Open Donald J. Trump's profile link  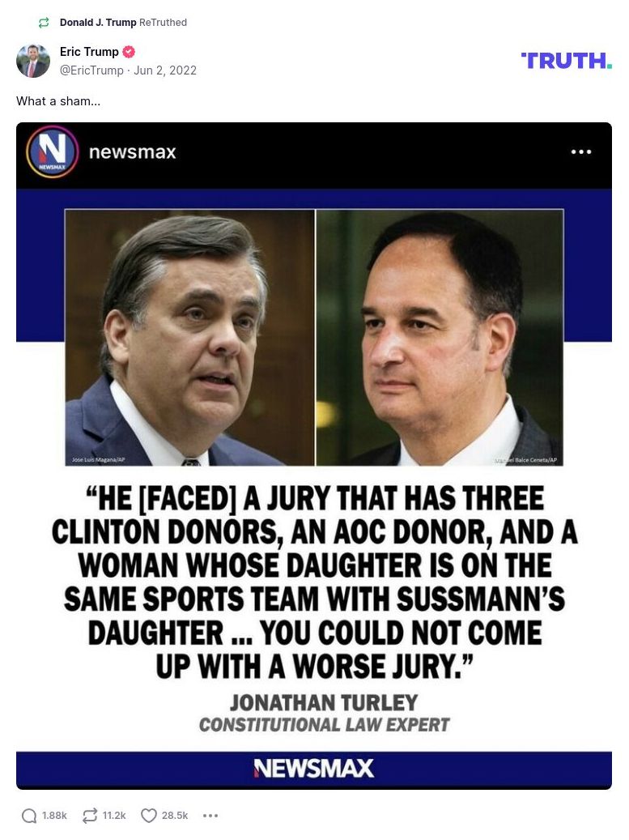click(98, 23)
